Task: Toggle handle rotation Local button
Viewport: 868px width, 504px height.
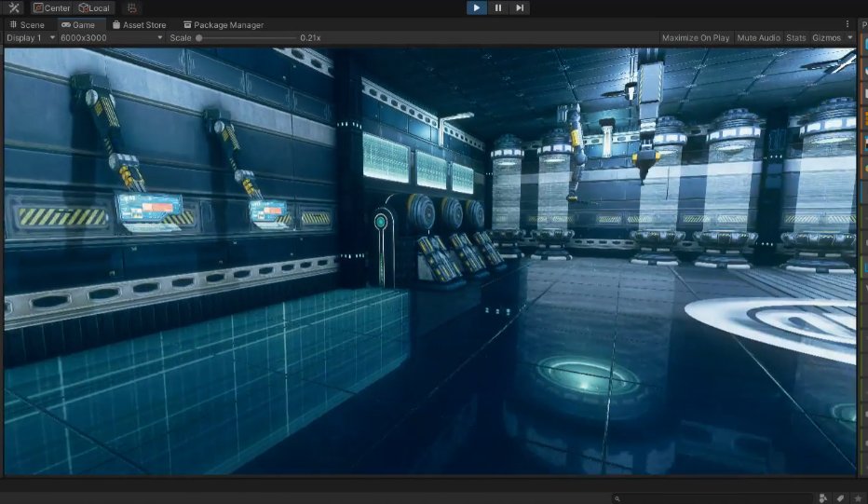Action: point(93,7)
